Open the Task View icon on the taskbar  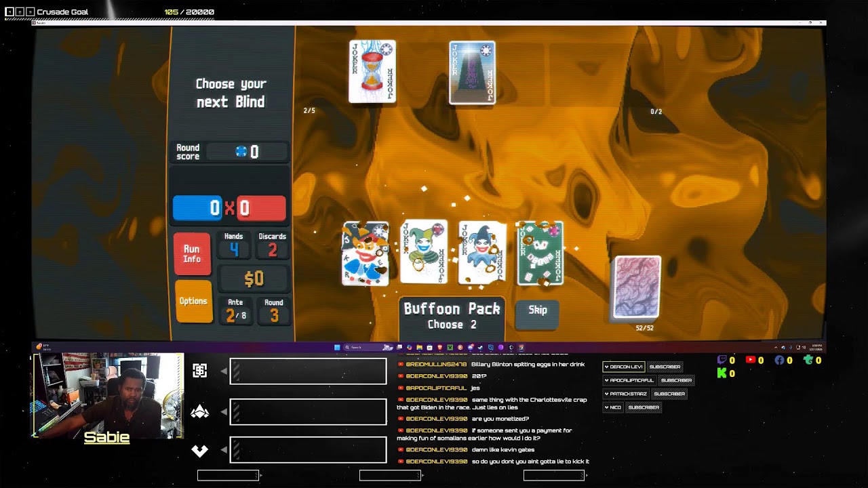pyautogui.click(x=399, y=347)
